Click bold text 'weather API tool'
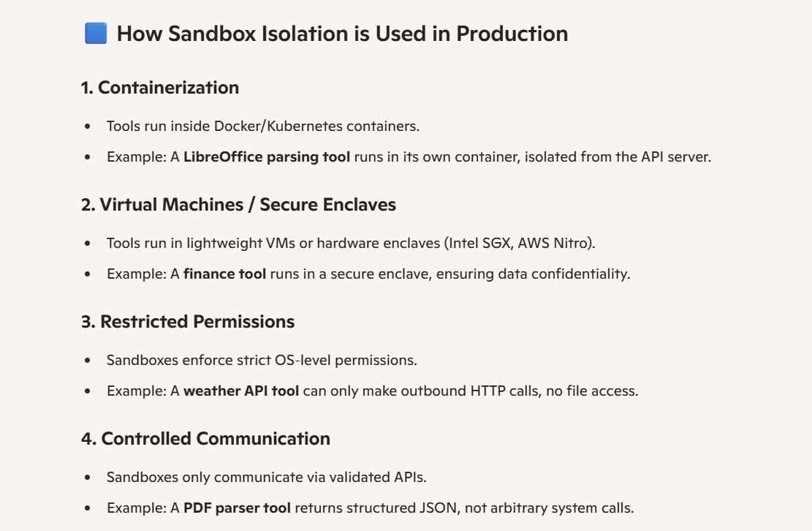812x531 pixels. 241,391
